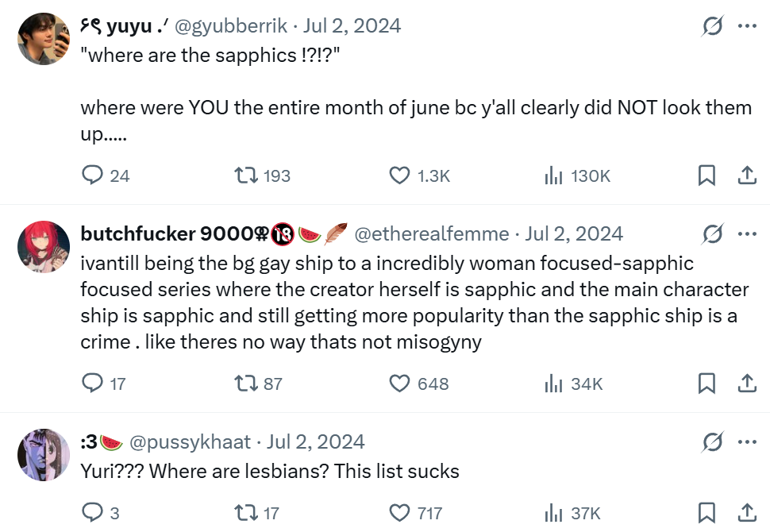Repost yuyu's sapphics tweet
The image size is (770, 532).
pyautogui.click(x=246, y=175)
